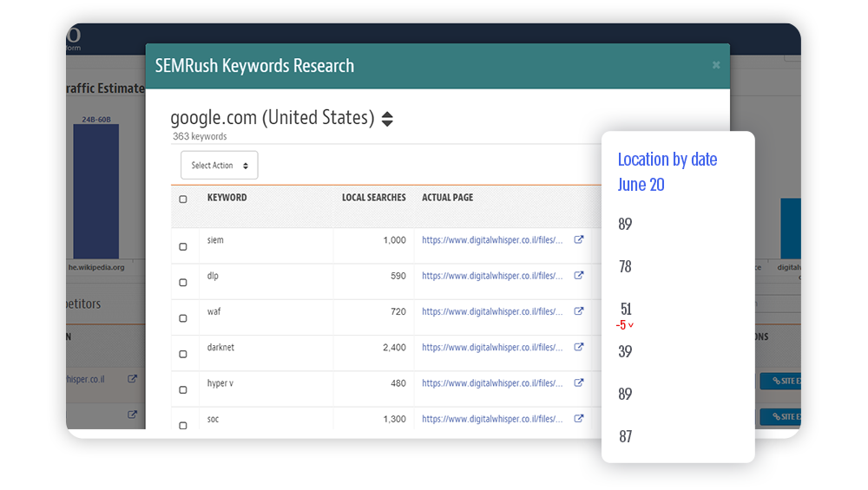Viewport: 868px width, 490px height.
Task: Open external link icon for siem row
Action: click(578, 239)
